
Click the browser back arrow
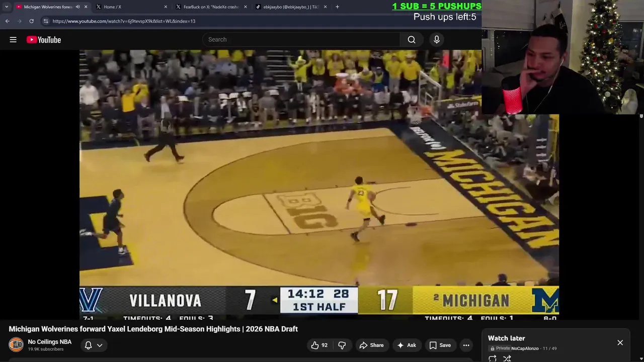click(7, 21)
